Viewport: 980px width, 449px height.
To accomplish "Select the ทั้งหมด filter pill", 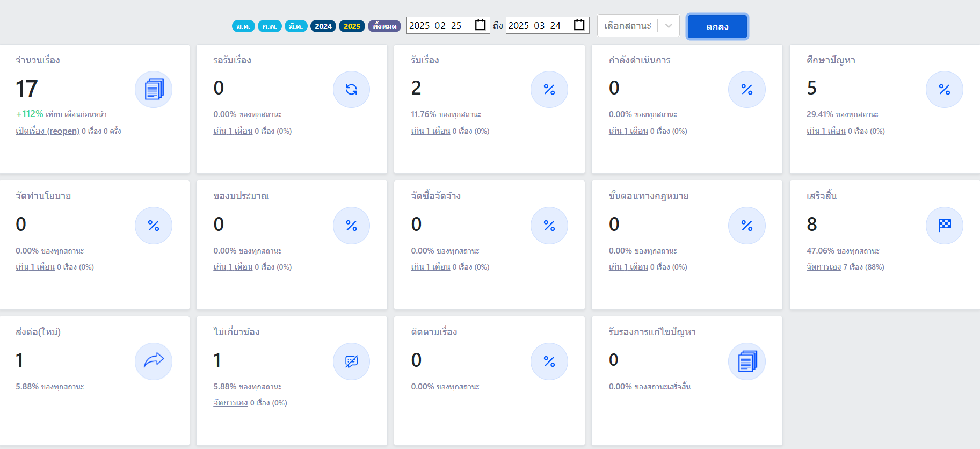I will pyautogui.click(x=384, y=26).
